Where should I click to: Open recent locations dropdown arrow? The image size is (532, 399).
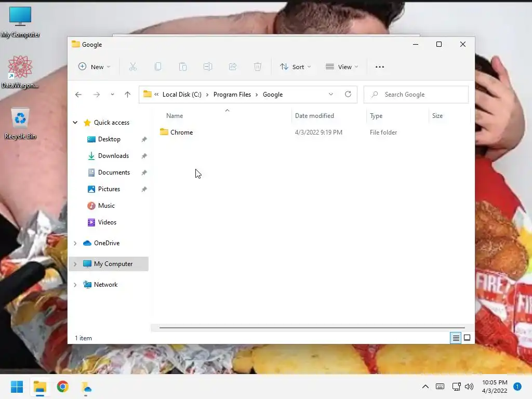click(112, 95)
